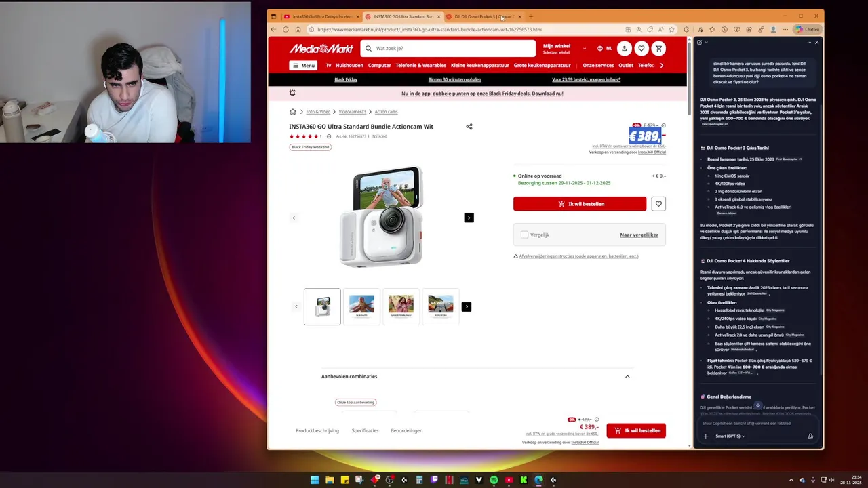Screen dimensions: 868x488
Task: Click the MediaMarkt search field
Action: [x=448, y=48]
